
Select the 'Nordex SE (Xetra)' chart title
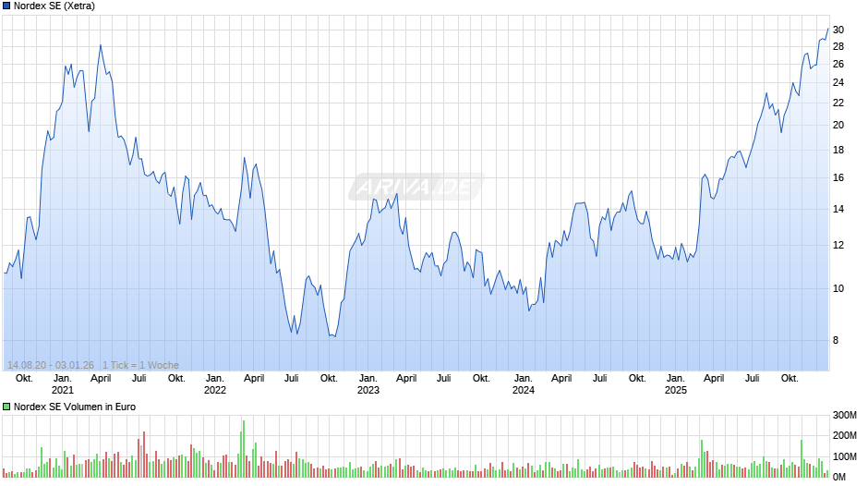54,6
